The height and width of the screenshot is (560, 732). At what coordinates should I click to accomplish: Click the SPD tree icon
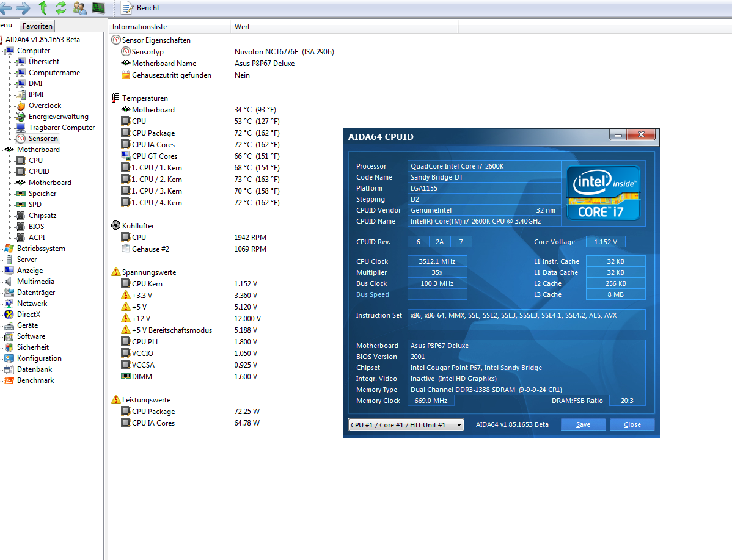[21, 205]
